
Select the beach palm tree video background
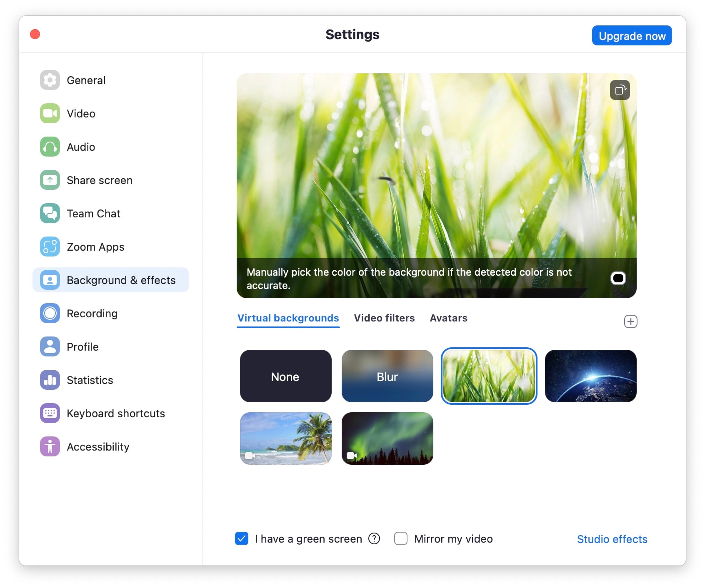point(286,439)
